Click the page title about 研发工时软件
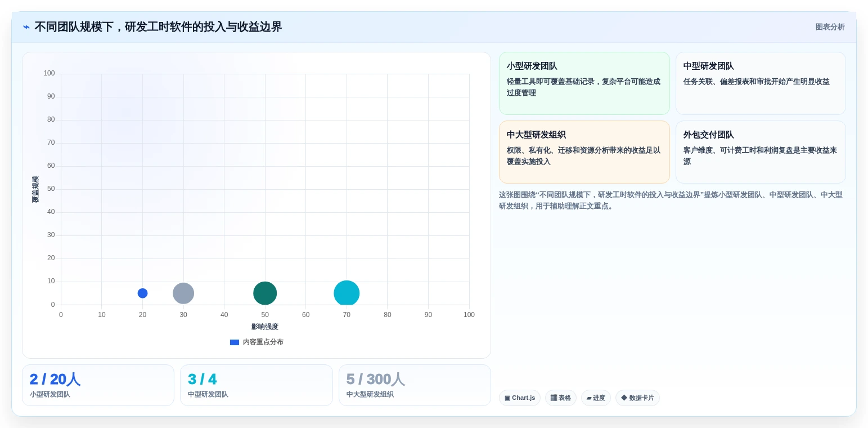 (158, 27)
